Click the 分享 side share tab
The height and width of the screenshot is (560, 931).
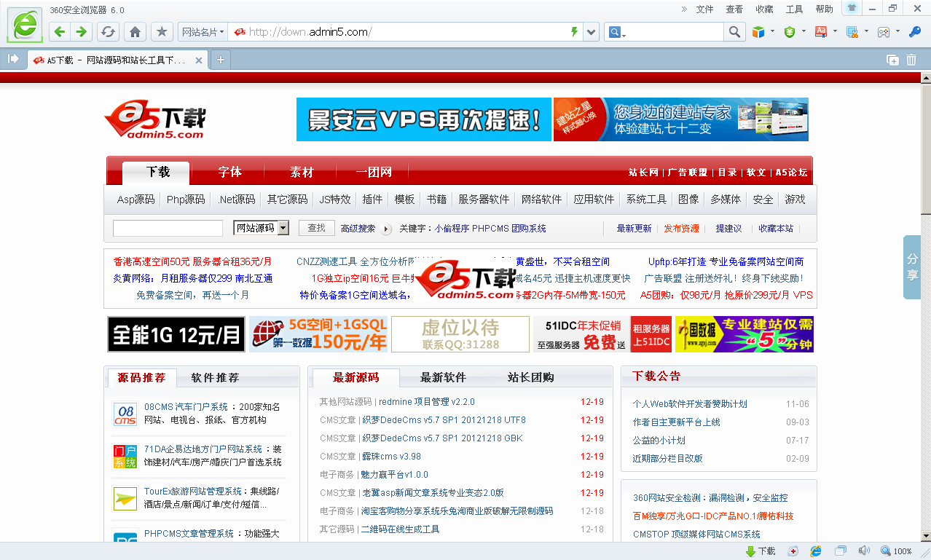912,267
